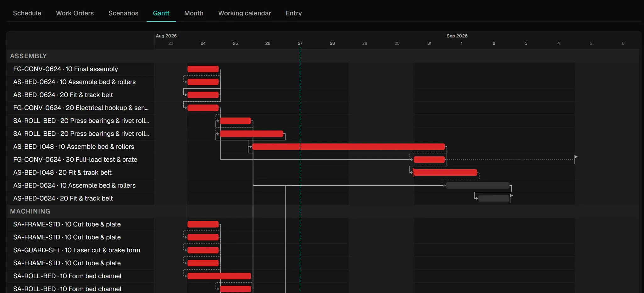Click the gray bar for AS-BED-0624 · 10 Assemble bed
This screenshot has height=293, width=644.
click(x=478, y=185)
